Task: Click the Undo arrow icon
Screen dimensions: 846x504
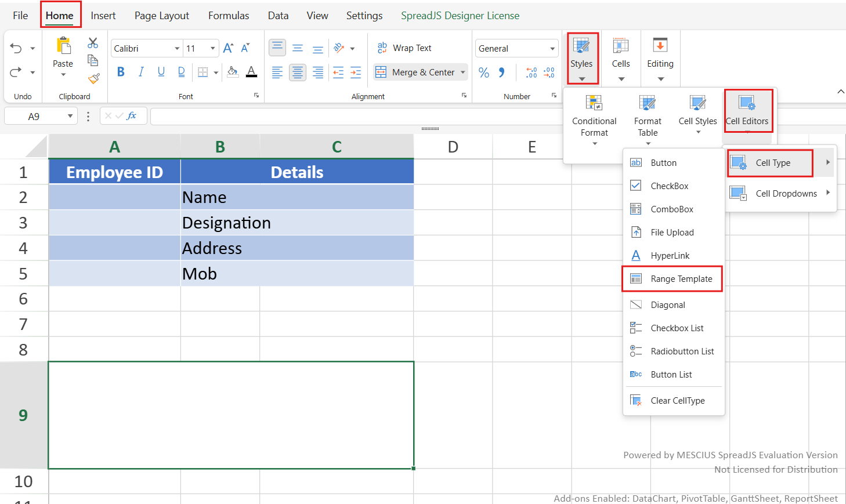Action: pos(16,48)
